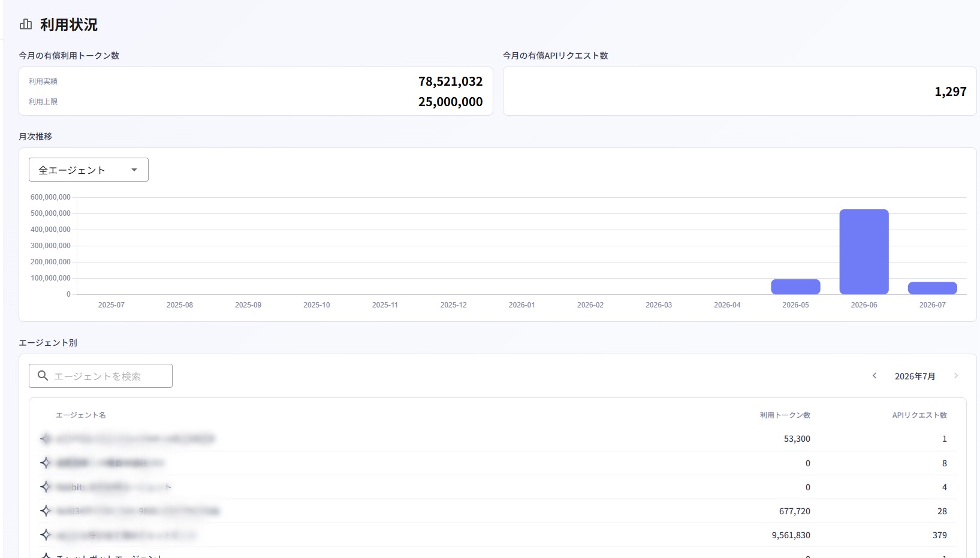Go to previous month with left chevron
This screenshot has height=558, width=980.
(875, 376)
